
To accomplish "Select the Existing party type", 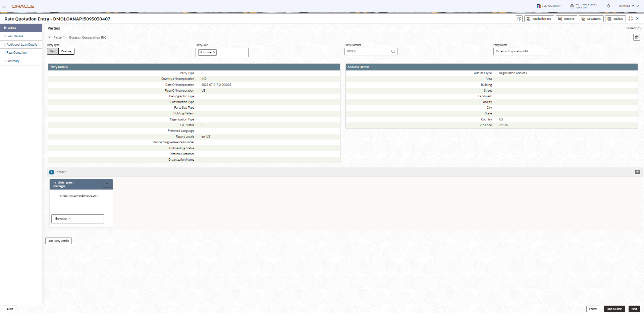I will (x=66, y=51).
